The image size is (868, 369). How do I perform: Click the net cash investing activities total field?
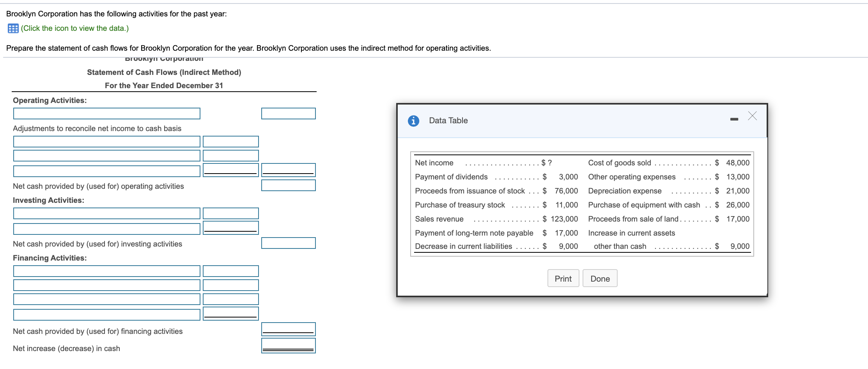click(289, 243)
